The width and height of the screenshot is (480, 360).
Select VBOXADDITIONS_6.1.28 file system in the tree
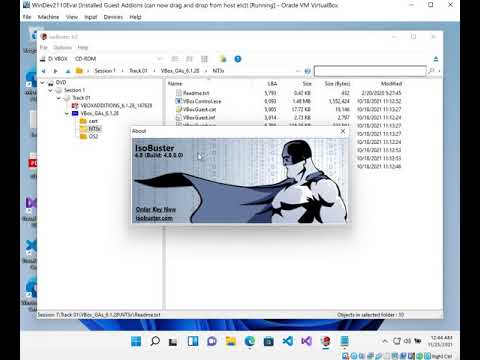116,106
